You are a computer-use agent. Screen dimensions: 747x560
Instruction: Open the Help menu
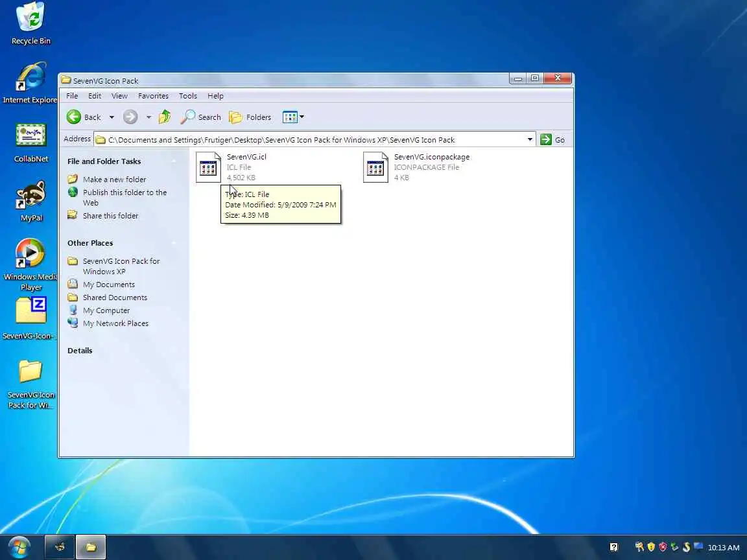[x=215, y=96]
